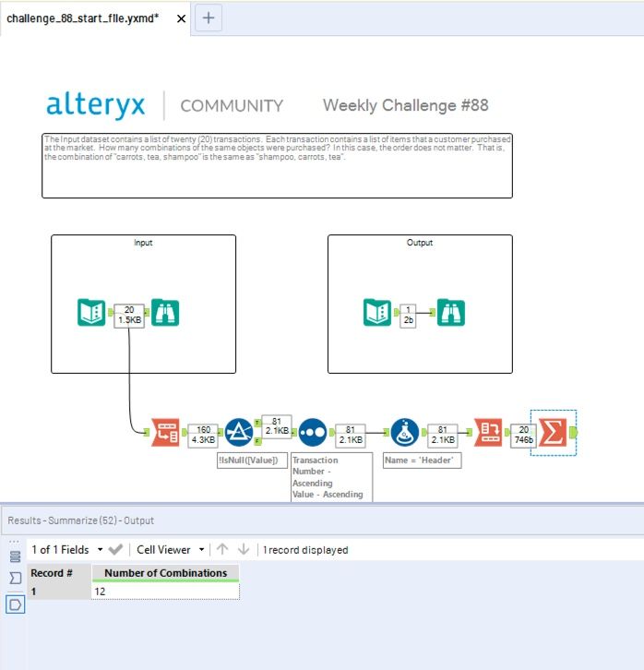Image resolution: width=644 pixels, height=670 pixels.
Task: Click the Summarize tool output anchor
Action: (574, 433)
